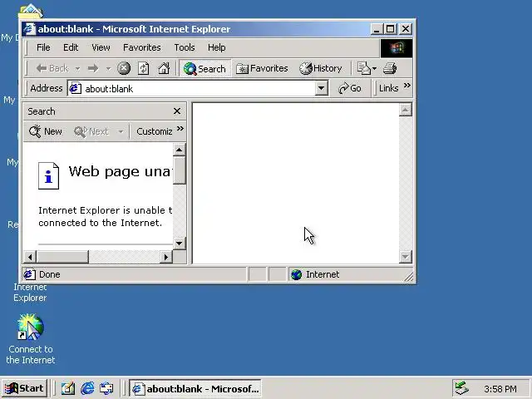Close the Search pane

177,111
